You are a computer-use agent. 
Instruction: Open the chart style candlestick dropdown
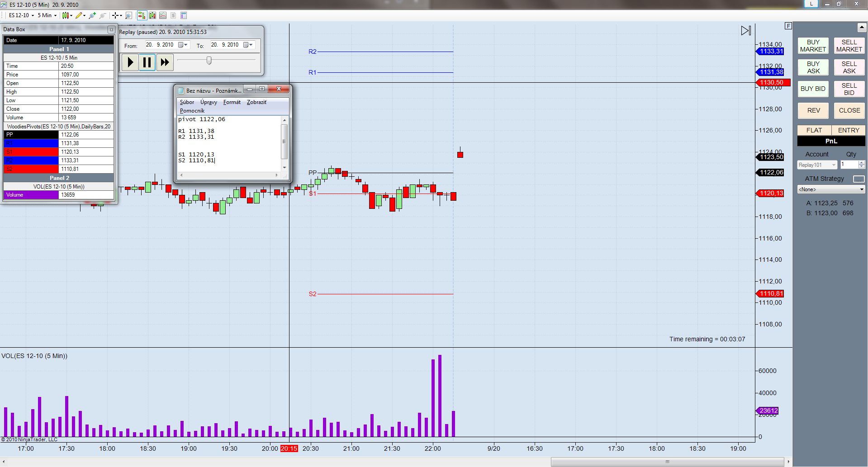(x=66, y=15)
